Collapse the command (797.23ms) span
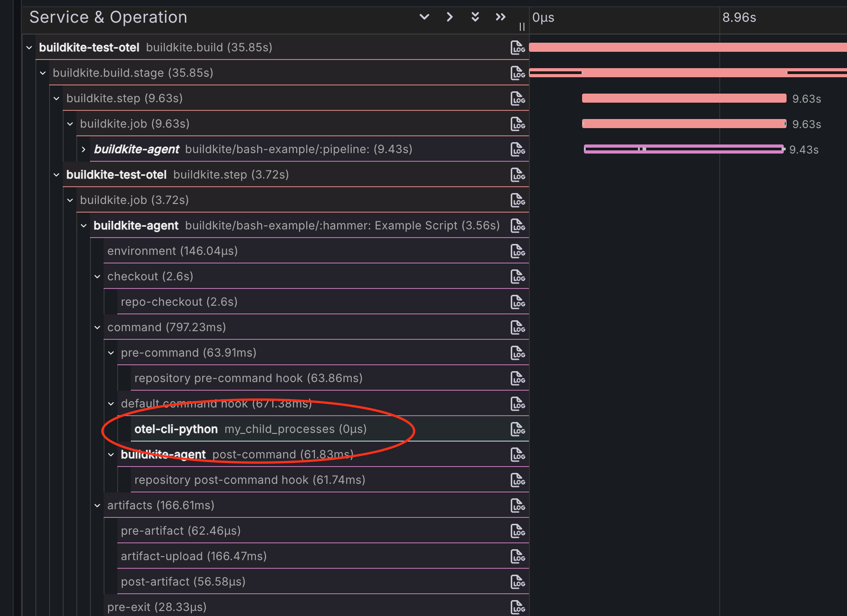847x616 pixels. click(97, 327)
